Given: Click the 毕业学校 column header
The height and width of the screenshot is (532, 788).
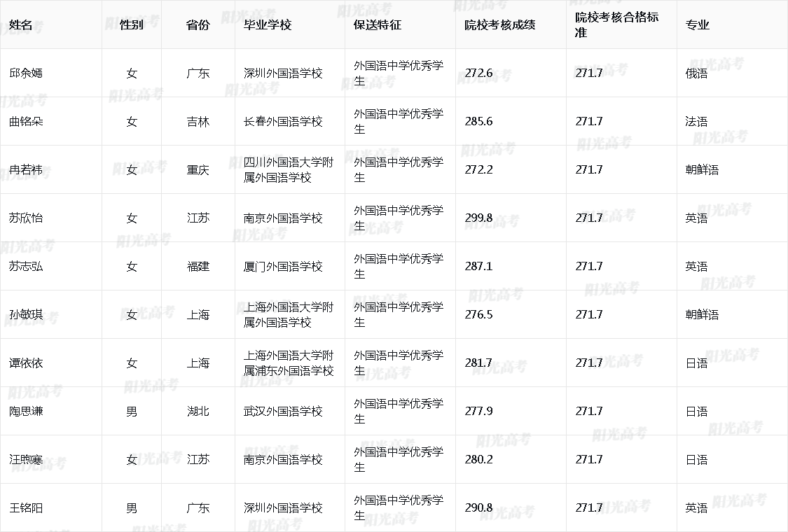Looking at the screenshot, I should coord(267,25).
